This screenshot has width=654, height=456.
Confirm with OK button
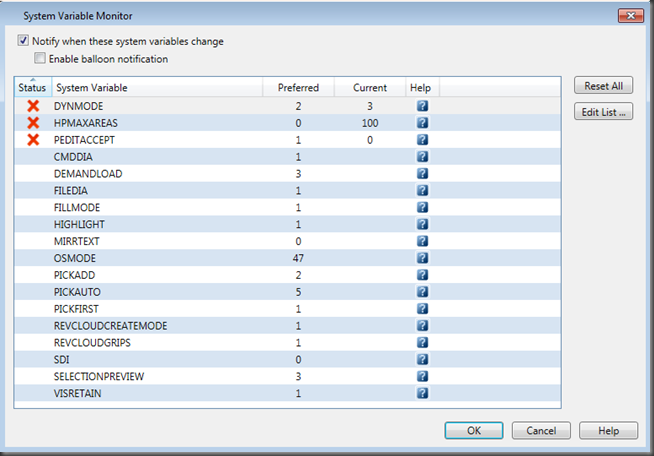click(474, 430)
